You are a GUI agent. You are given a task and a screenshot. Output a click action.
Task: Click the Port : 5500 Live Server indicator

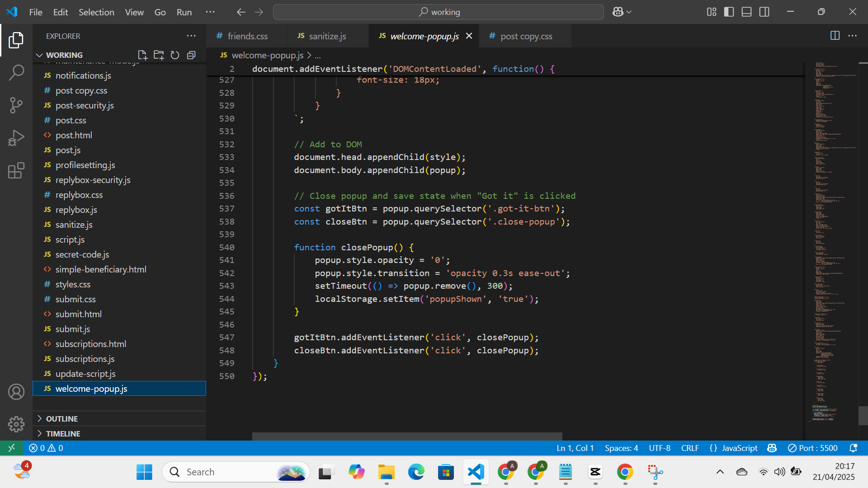pos(813,448)
